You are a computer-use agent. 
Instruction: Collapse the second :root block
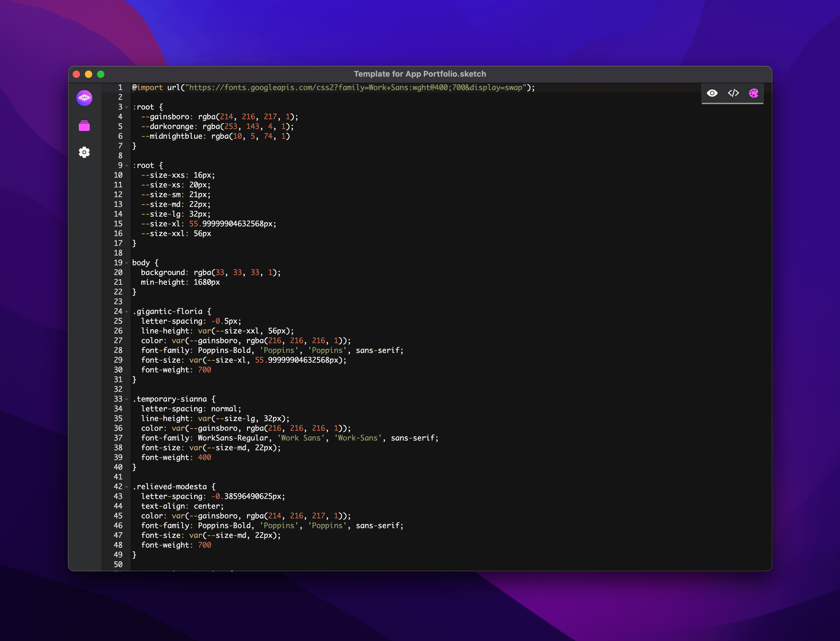coord(126,165)
